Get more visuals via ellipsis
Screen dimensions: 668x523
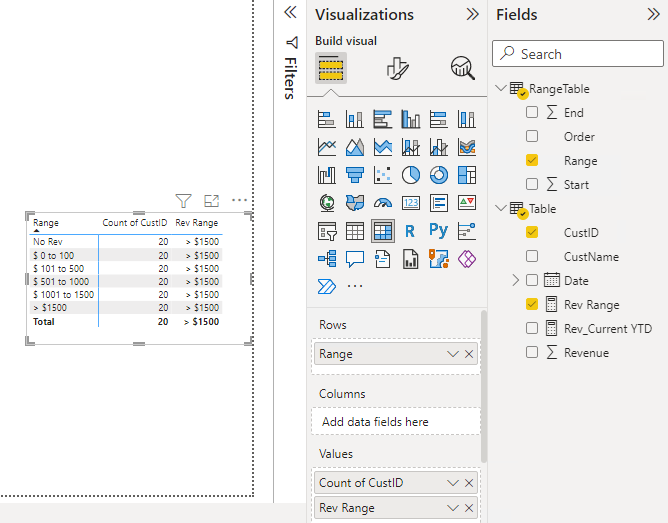tap(355, 286)
